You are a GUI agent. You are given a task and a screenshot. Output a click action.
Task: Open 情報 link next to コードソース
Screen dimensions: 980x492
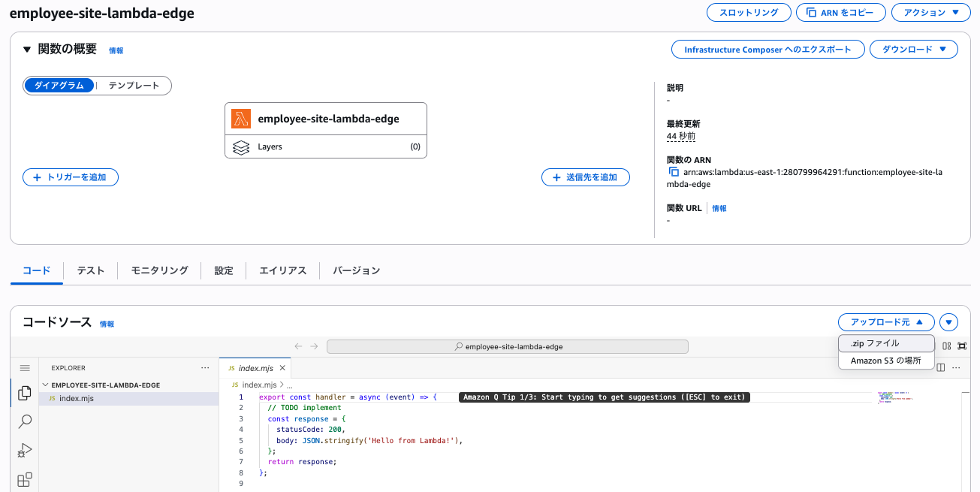click(107, 324)
